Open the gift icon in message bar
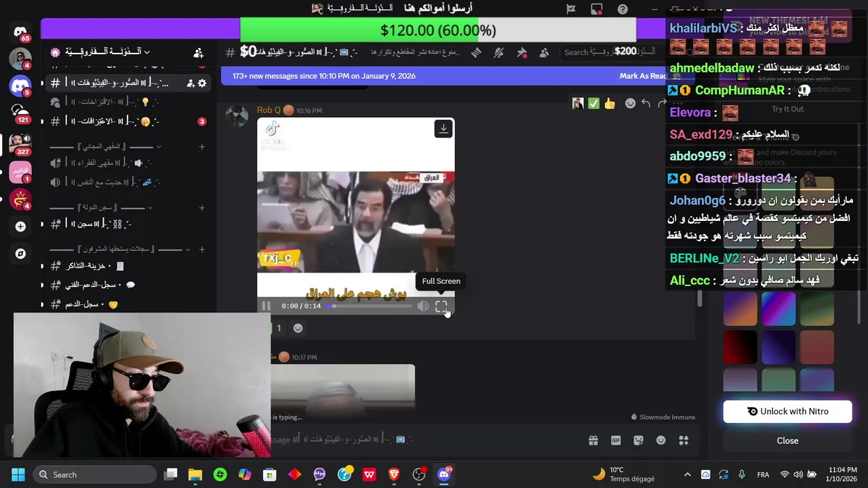The width and height of the screenshot is (868, 488). [x=593, y=440]
